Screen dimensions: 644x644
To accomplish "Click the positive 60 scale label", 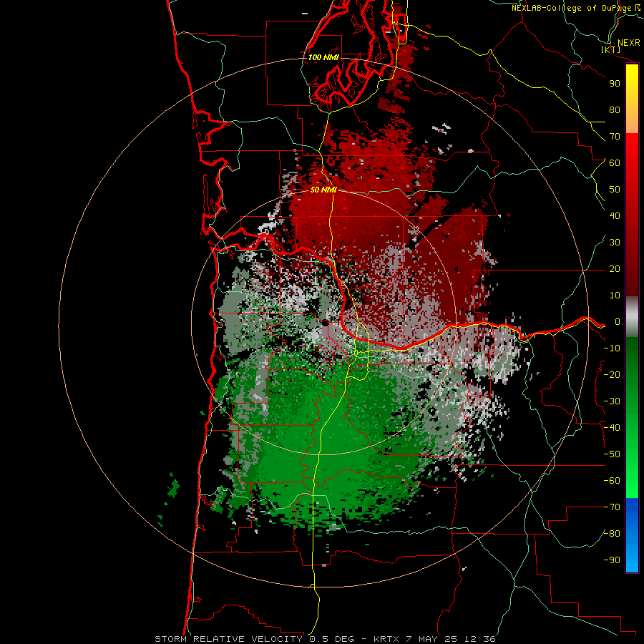I will point(615,162).
